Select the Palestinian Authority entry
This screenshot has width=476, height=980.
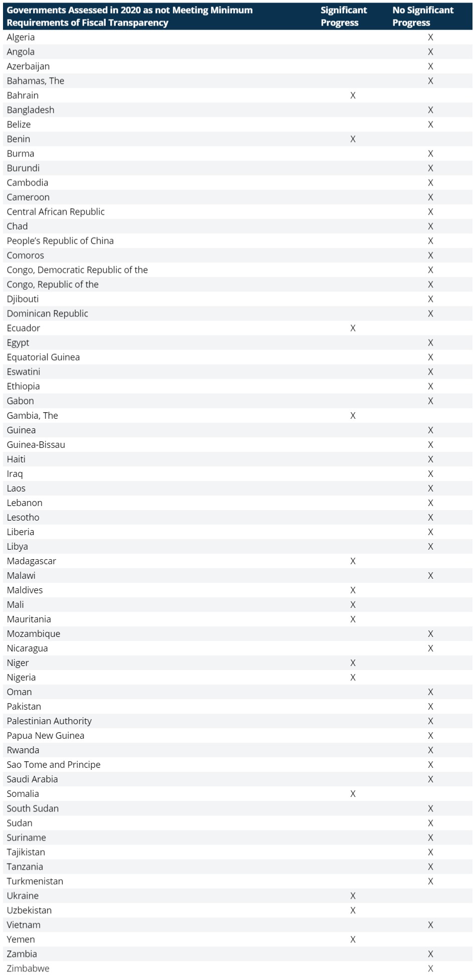click(x=49, y=721)
